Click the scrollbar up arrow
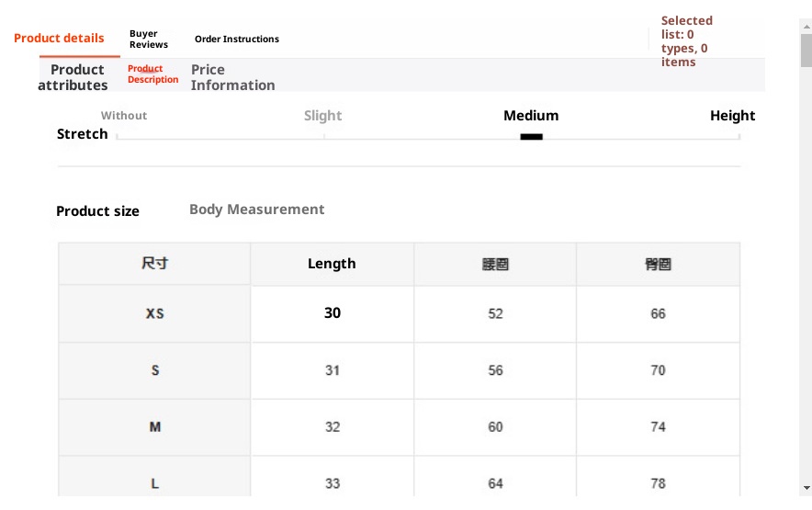Viewport: 812px width, 510px height. 806,27
